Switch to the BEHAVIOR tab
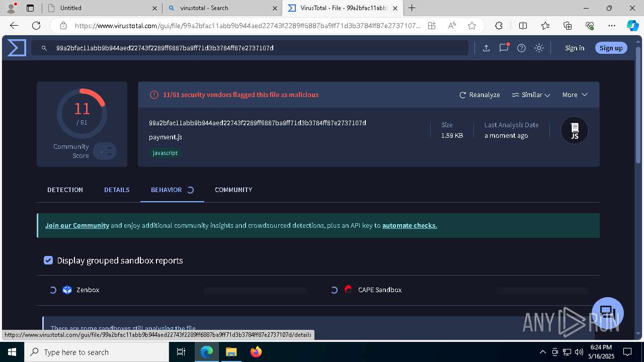644x362 pixels. (x=167, y=190)
